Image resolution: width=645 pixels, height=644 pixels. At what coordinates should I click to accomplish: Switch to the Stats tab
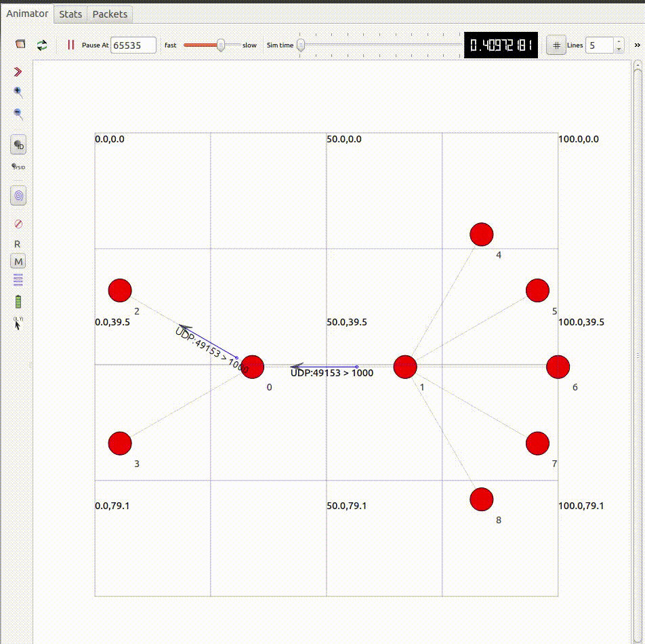point(70,14)
